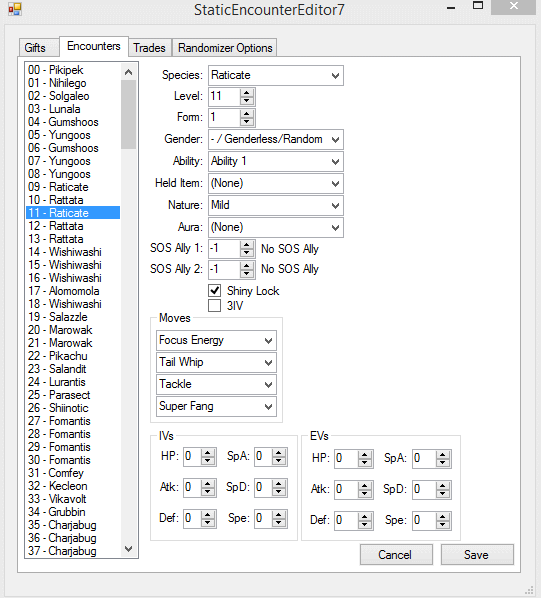Increase Level with the up stepper arrow
Viewport: 541px width, 598px height.
coord(247,92)
